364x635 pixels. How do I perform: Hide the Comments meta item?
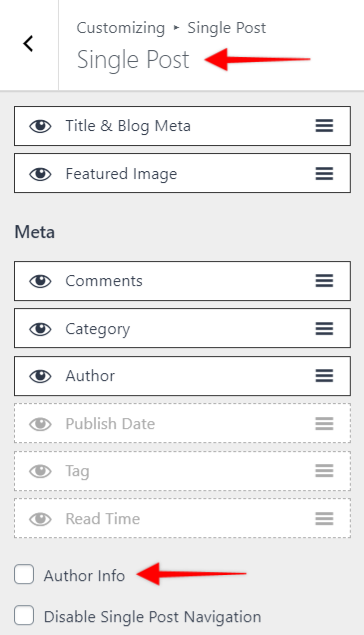point(40,281)
